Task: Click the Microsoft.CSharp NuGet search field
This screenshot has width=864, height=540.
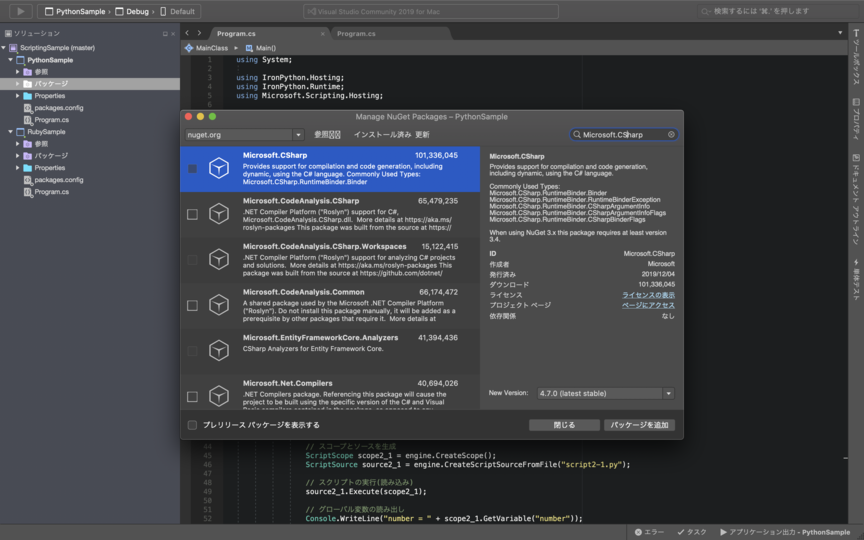Action: coord(624,134)
